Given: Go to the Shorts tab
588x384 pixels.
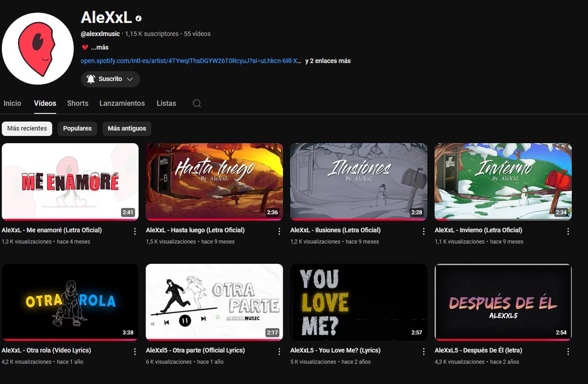Looking at the screenshot, I should pyautogui.click(x=78, y=103).
